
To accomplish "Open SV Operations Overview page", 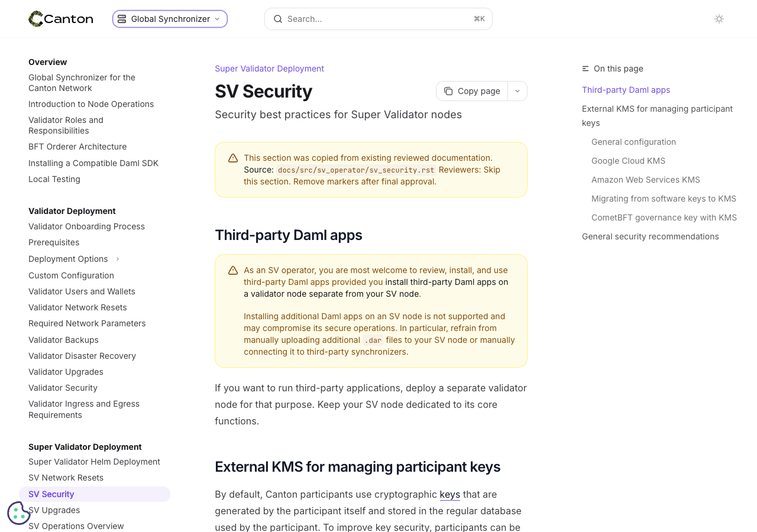I will pyautogui.click(x=76, y=526).
